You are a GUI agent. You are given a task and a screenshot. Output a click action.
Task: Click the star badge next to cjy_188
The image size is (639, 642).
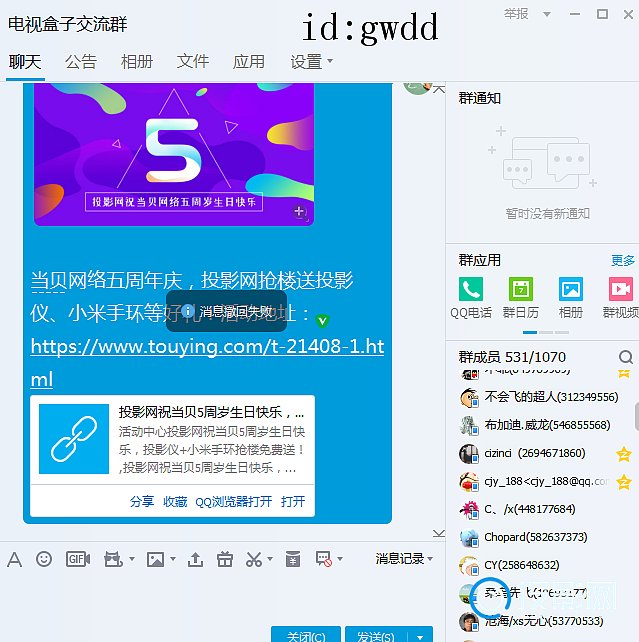click(x=623, y=482)
